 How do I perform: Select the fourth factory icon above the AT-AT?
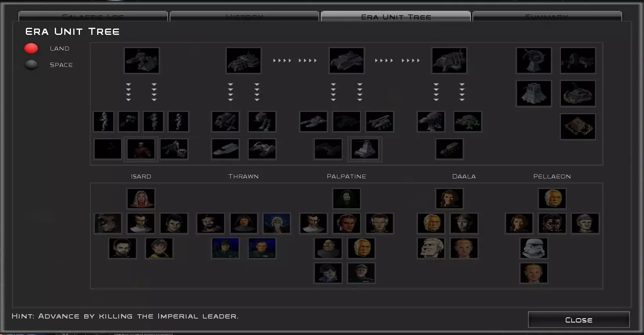pyautogui.click(x=449, y=60)
